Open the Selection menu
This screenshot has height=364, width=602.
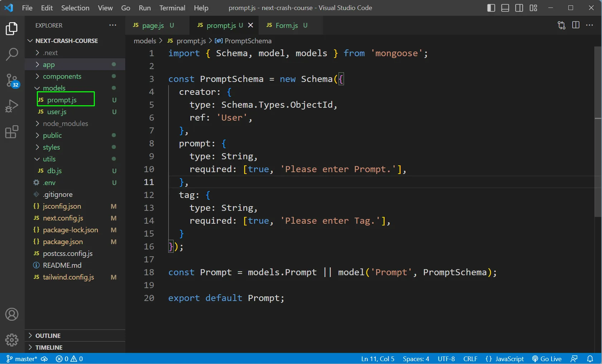[x=75, y=8]
